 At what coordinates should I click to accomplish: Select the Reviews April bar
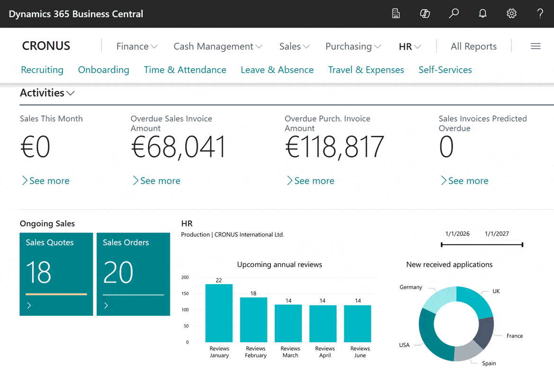pos(323,323)
